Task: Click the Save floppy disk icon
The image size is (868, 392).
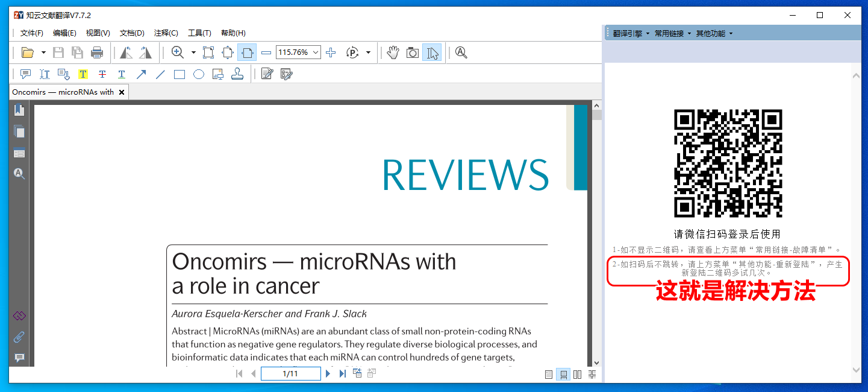Action: click(58, 53)
